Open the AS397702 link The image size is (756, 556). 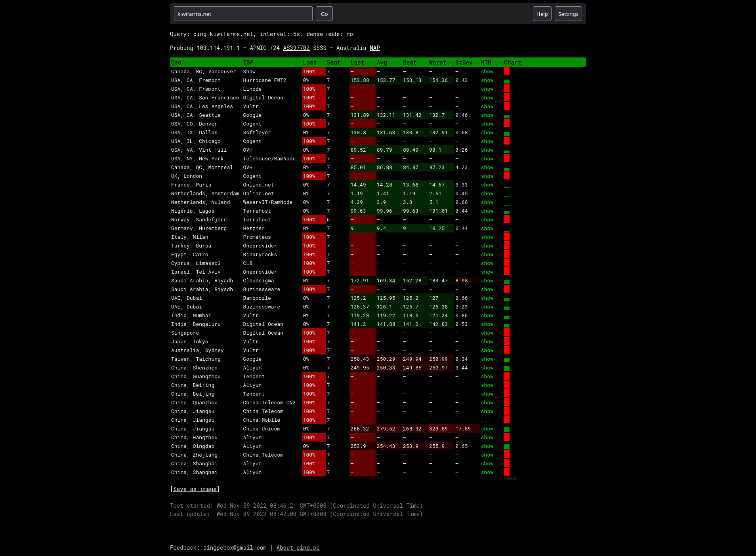(x=296, y=48)
